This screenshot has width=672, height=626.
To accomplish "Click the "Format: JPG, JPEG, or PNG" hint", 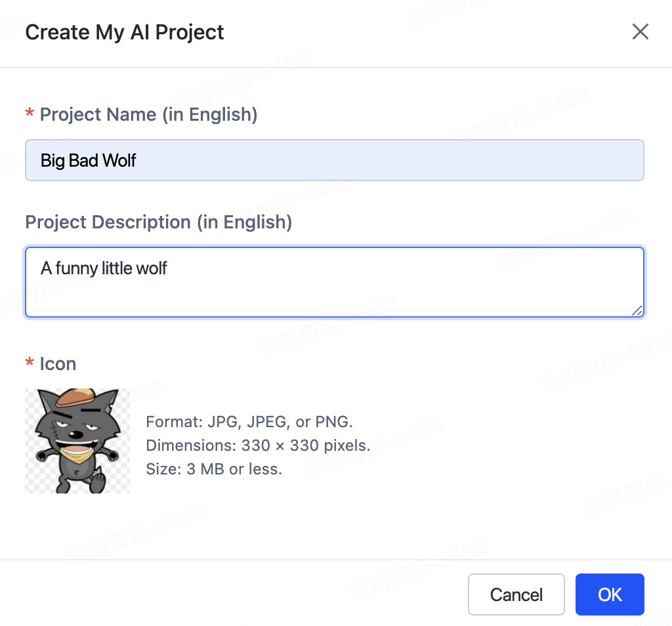I will tap(249, 421).
